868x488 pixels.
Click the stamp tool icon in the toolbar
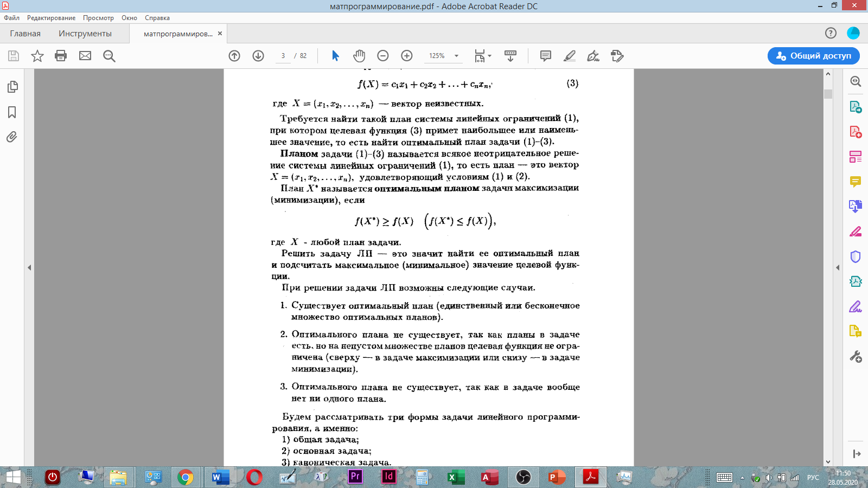coord(617,56)
